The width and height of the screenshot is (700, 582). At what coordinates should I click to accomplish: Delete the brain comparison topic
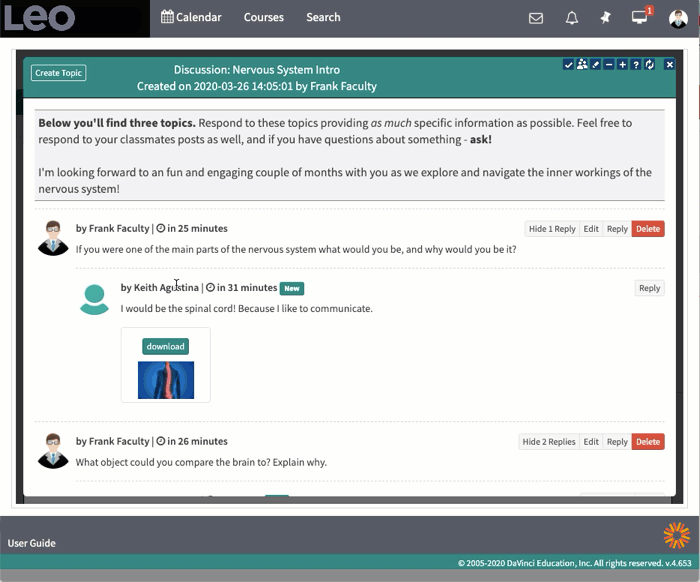648,442
